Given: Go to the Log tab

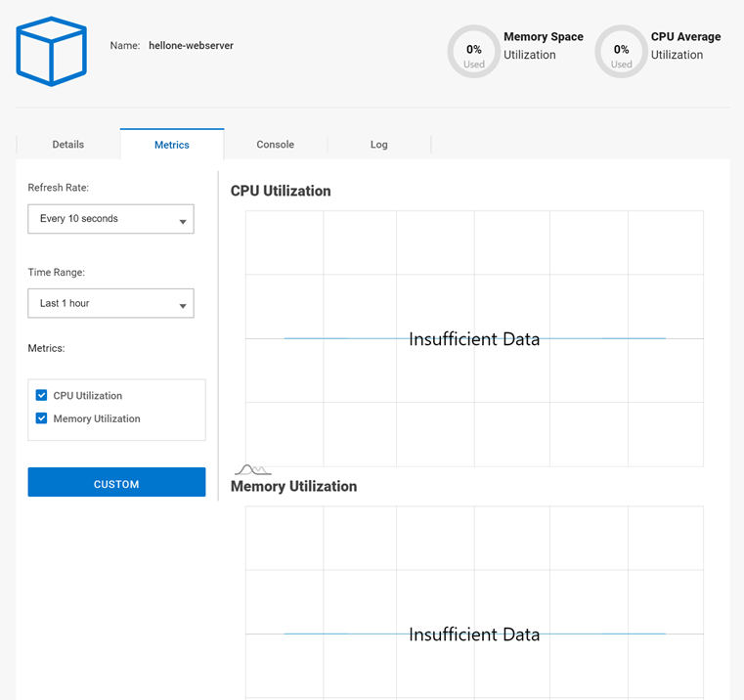Looking at the screenshot, I should tap(379, 145).
